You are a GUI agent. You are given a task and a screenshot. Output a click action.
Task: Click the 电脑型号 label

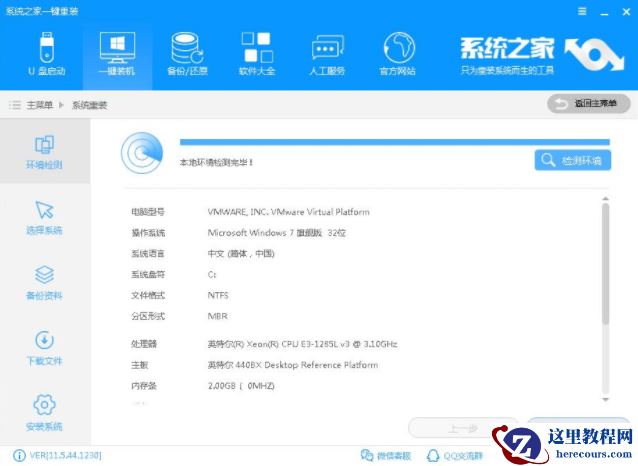[x=148, y=212]
